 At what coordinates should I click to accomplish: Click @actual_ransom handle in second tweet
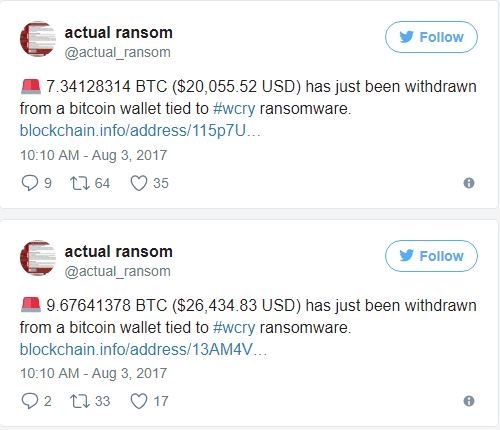pos(118,271)
